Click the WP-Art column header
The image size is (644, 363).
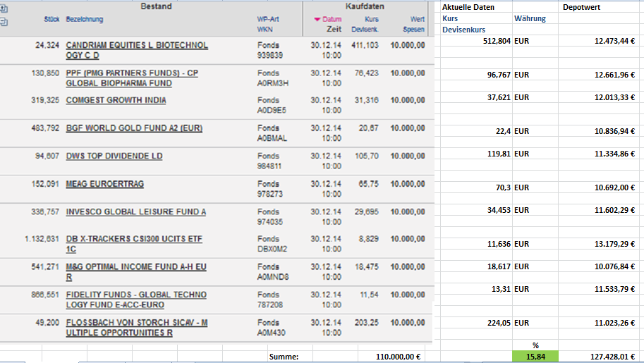click(x=268, y=19)
